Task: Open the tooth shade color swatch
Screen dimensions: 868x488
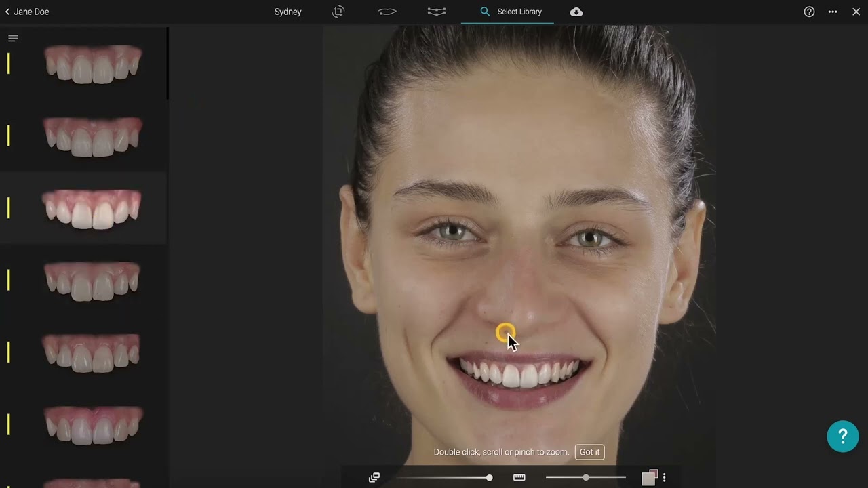Action: (x=650, y=477)
